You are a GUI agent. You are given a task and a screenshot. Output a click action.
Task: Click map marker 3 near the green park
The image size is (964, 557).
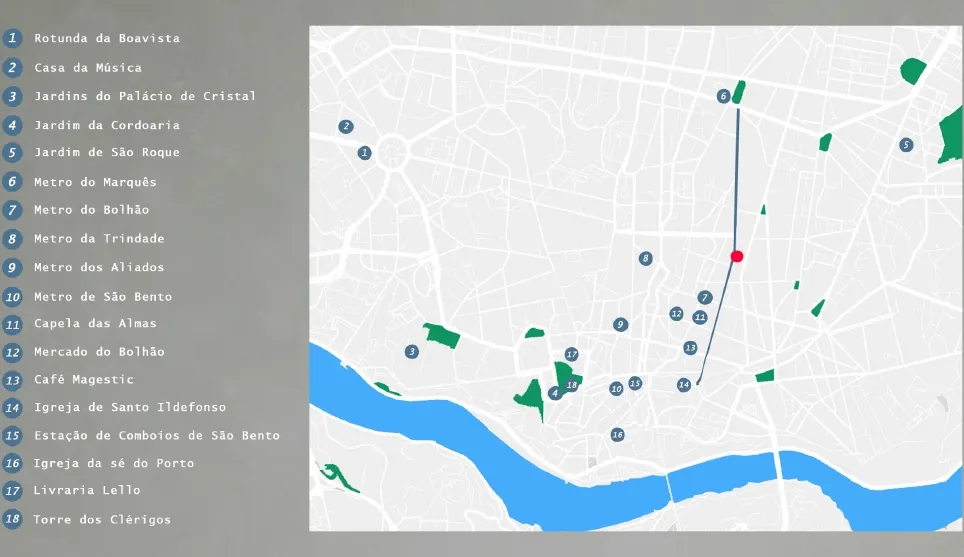pyautogui.click(x=411, y=351)
